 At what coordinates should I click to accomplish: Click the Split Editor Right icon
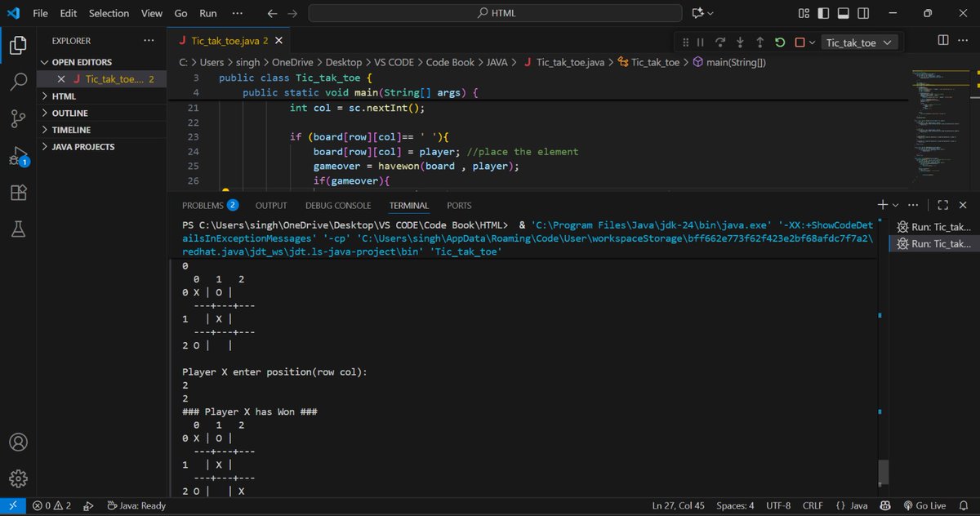pos(943,40)
